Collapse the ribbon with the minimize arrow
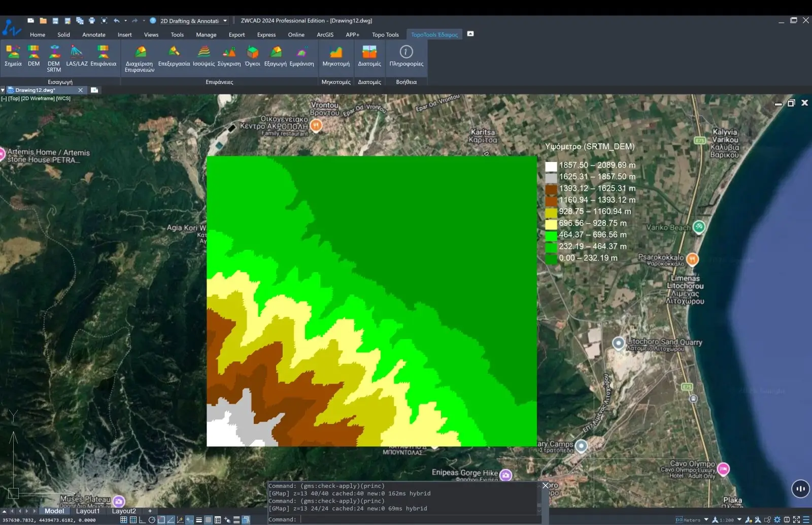Screen dimensions: 812x525 click(470, 34)
